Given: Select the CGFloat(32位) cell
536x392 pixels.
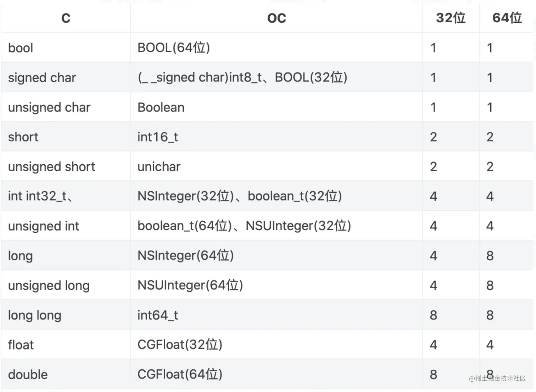Looking at the screenshot, I should click(x=277, y=345).
